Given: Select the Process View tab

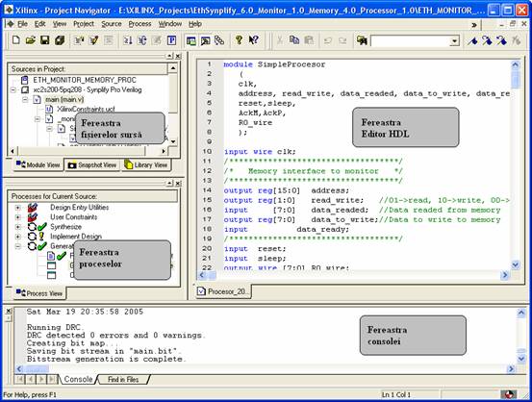Looking at the screenshot, I should coord(39,293).
